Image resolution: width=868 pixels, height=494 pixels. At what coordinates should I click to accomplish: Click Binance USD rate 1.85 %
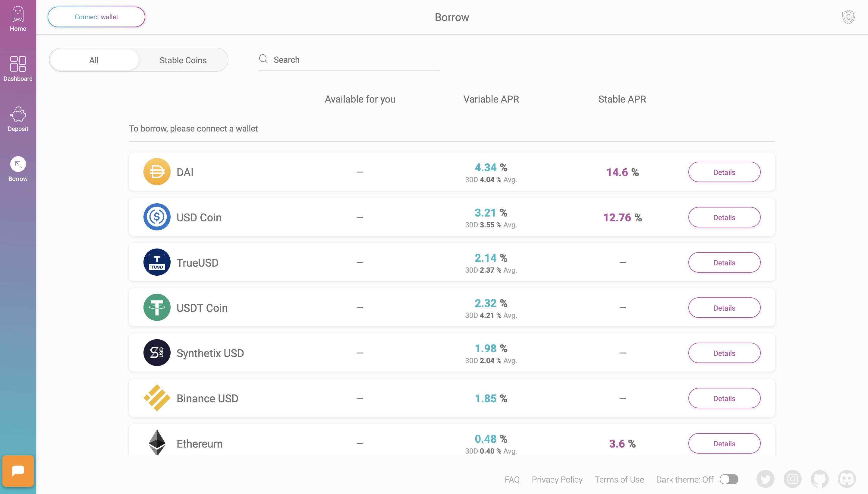pyautogui.click(x=491, y=398)
